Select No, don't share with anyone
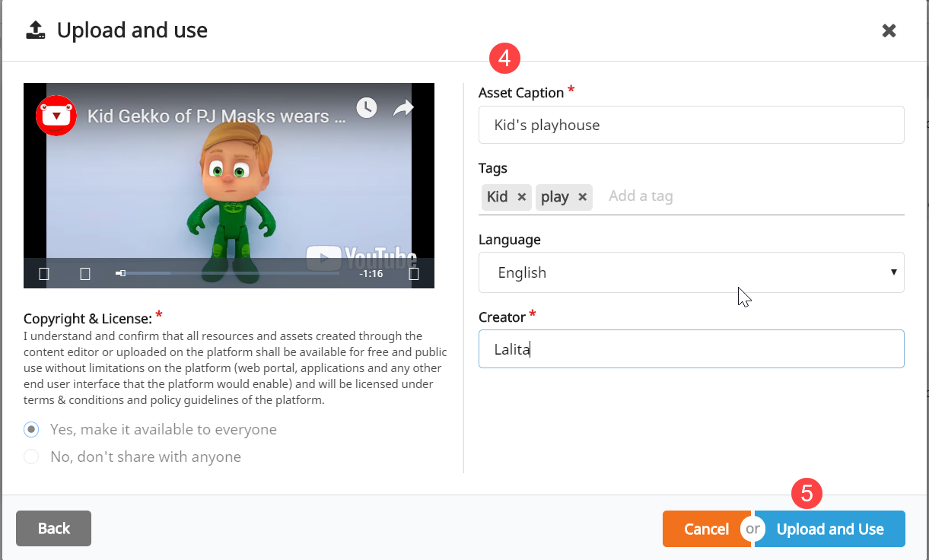This screenshot has height=560, width=929. 31,457
